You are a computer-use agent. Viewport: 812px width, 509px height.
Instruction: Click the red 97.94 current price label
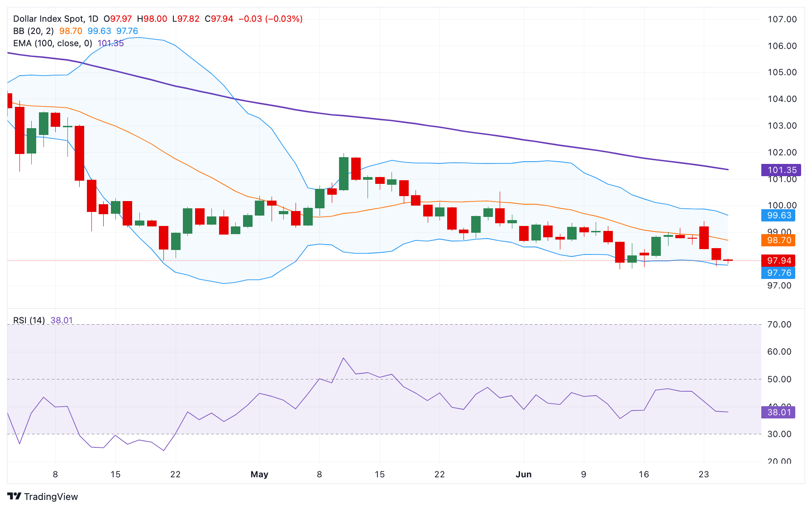779,260
